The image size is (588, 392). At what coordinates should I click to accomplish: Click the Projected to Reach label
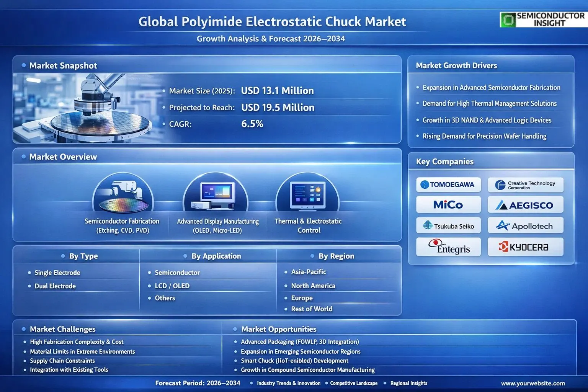(x=202, y=108)
